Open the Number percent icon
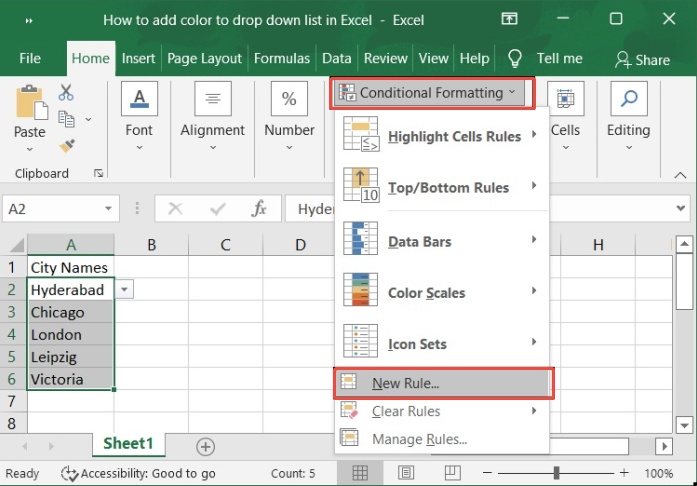 click(x=289, y=98)
